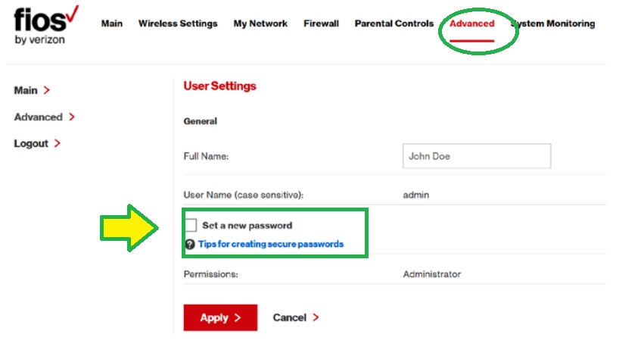Open Tips for creating secure passwords link

click(x=271, y=245)
